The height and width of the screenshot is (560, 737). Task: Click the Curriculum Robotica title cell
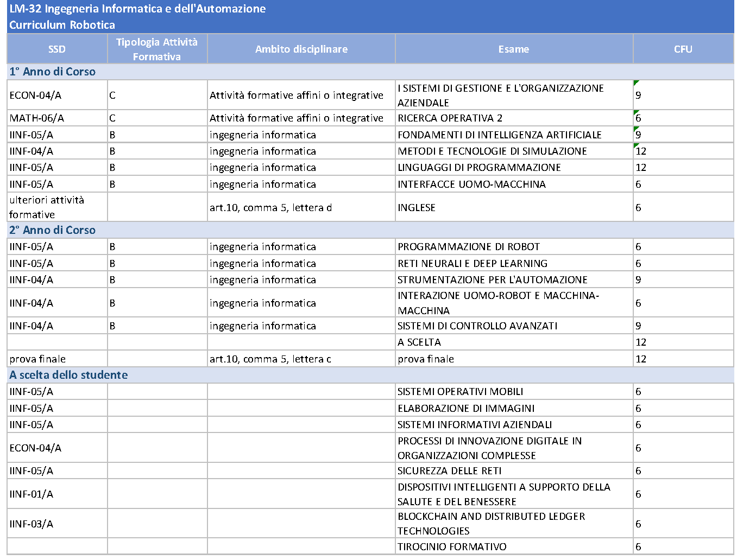click(370, 25)
